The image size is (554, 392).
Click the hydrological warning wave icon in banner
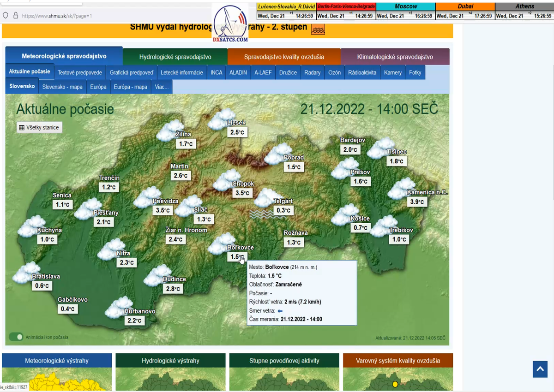point(318,30)
